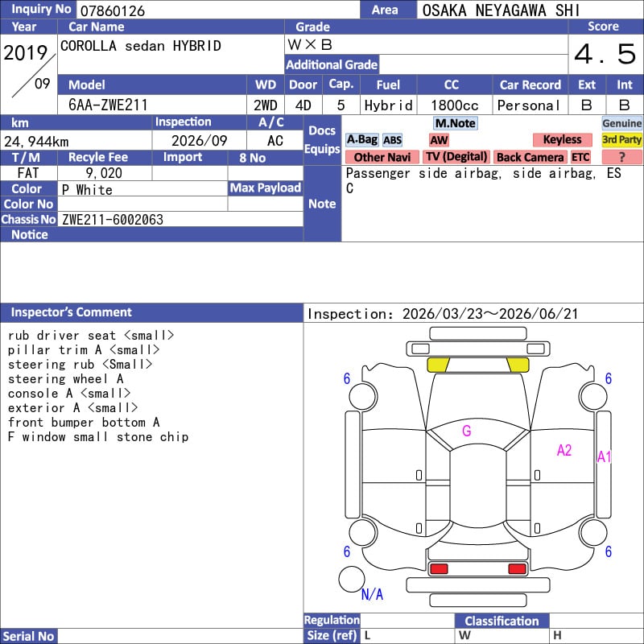The height and width of the screenshot is (644, 644).
Task: Select the Back Camera badge
Action: pos(530,158)
